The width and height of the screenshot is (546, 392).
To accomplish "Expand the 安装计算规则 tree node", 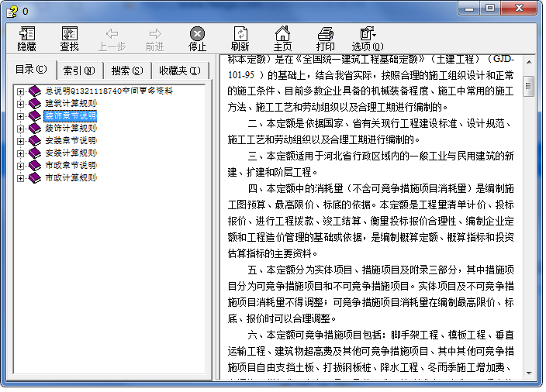I will point(20,153).
